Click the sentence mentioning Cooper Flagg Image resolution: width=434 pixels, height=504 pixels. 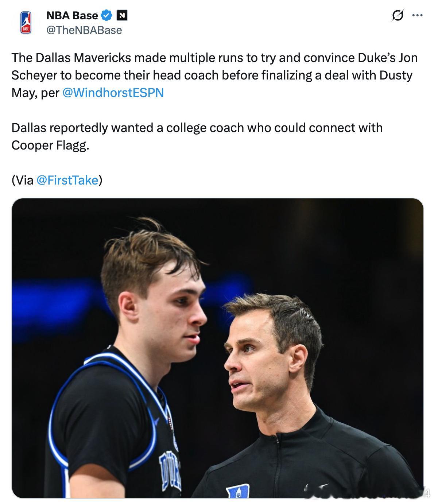pos(197,136)
